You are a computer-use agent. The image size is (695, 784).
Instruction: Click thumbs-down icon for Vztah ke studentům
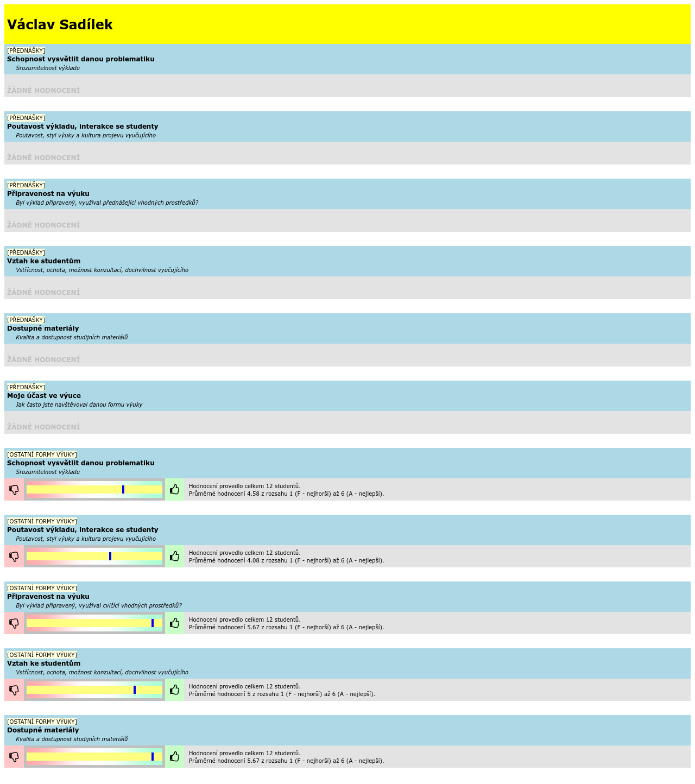14,690
